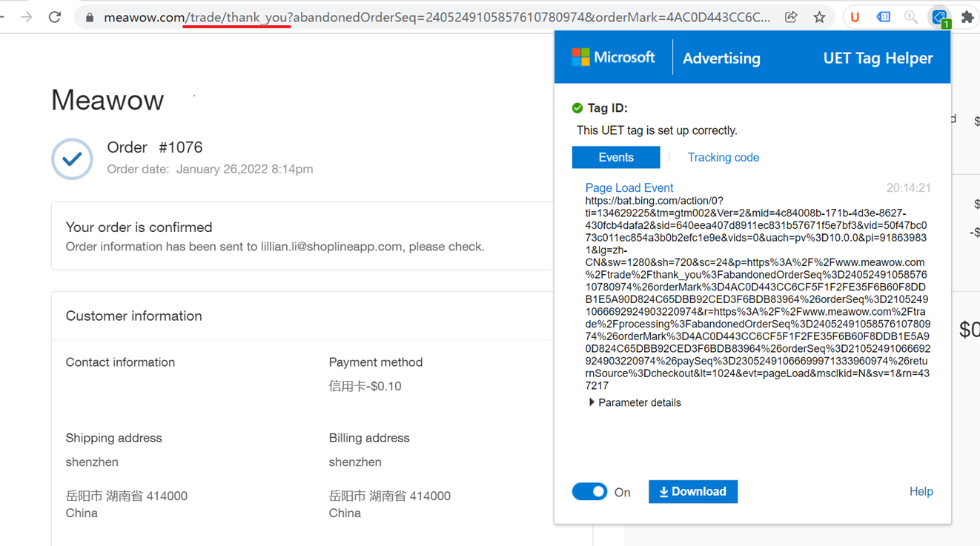Switch the UET Tag Helper On toggle
Screen dimensions: 980x546
coord(589,492)
